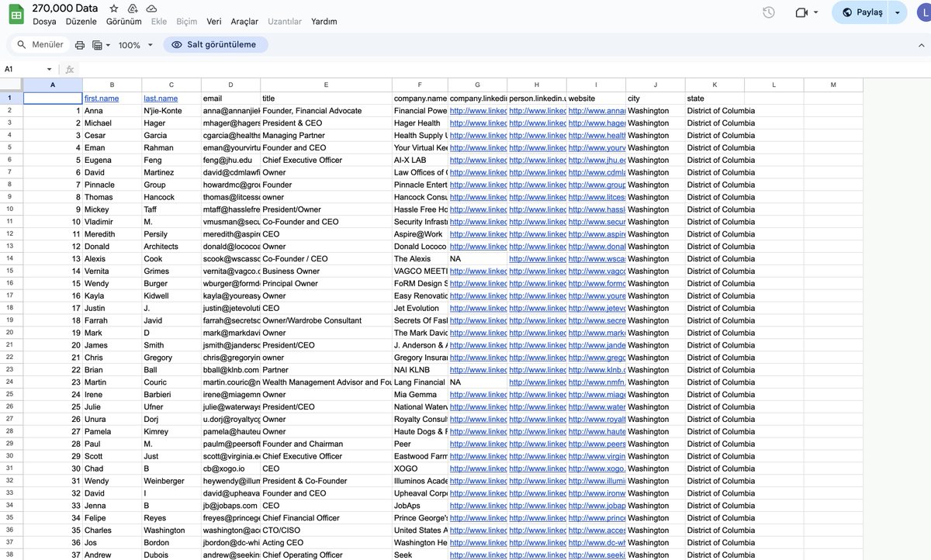
Task: Move the spreadsheet to a Drive folder
Action: click(131, 8)
